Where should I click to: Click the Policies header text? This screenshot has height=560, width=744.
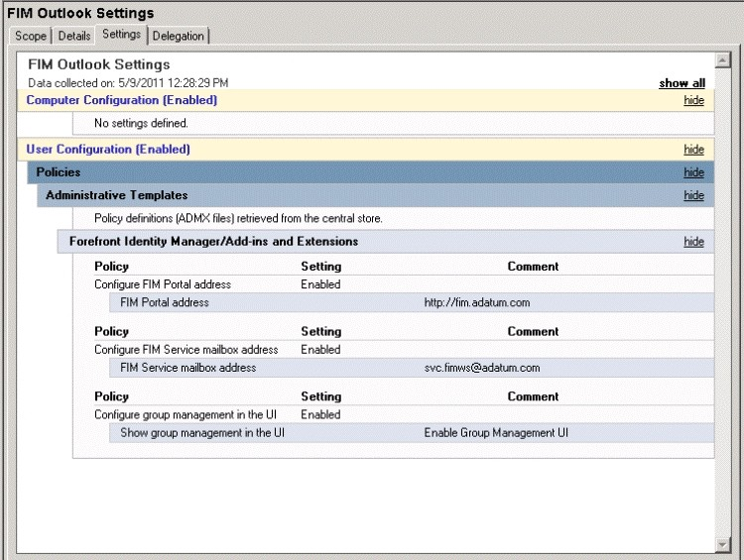click(x=59, y=172)
